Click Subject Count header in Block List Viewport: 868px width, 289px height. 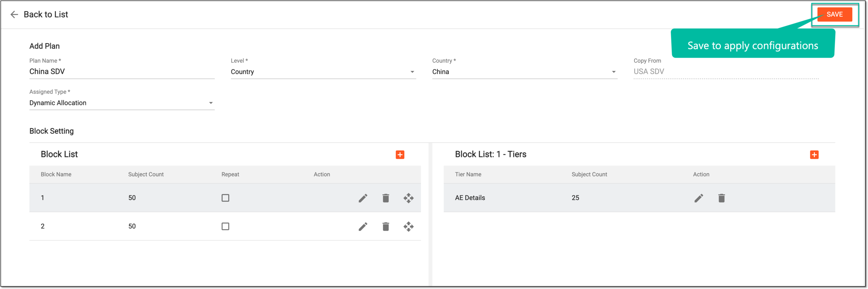point(146,174)
